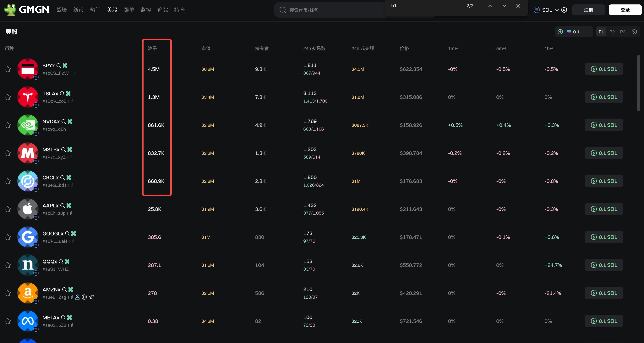Image resolution: width=644 pixels, height=343 pixels.
Task: Open the AMZNx website globe icon
Action: pyautogui.click(x=84, y=297)
